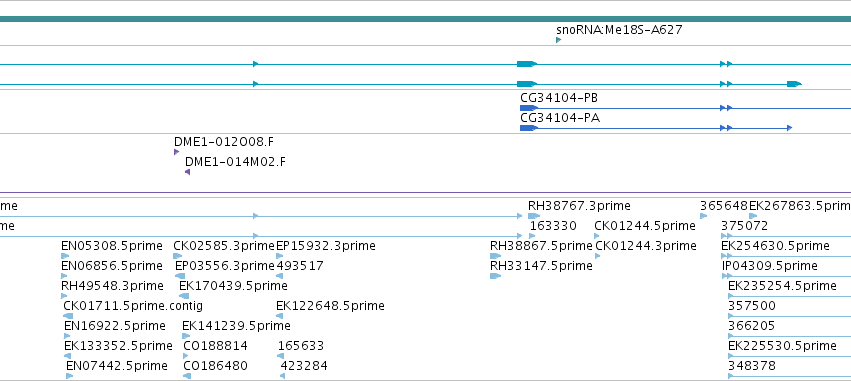Select the RH38767.3prime EST feature
Viewport: 851px width, 381px height.
point(534,216)
